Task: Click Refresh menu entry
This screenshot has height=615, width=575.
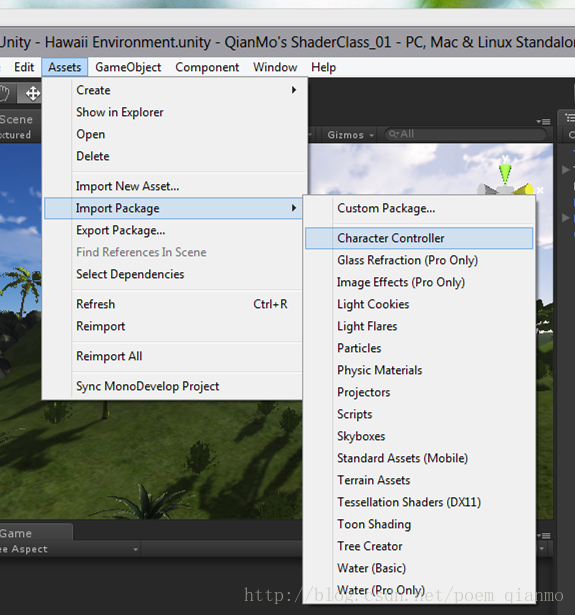Action: pos(175,304)
